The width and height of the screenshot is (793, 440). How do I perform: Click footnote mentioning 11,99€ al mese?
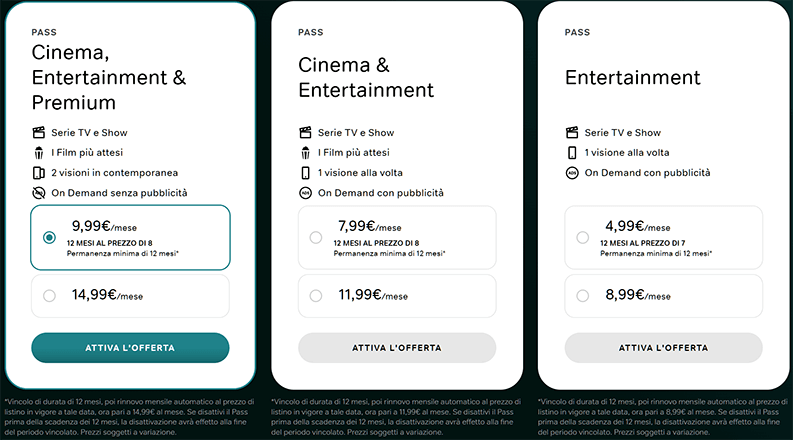click(396, 417)
